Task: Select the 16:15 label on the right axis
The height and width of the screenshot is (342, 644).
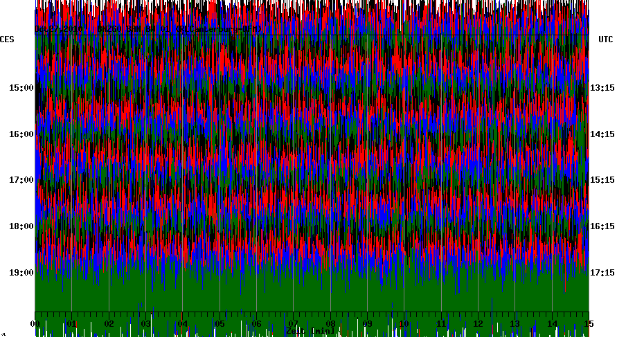Action: [x=602, y=226]
